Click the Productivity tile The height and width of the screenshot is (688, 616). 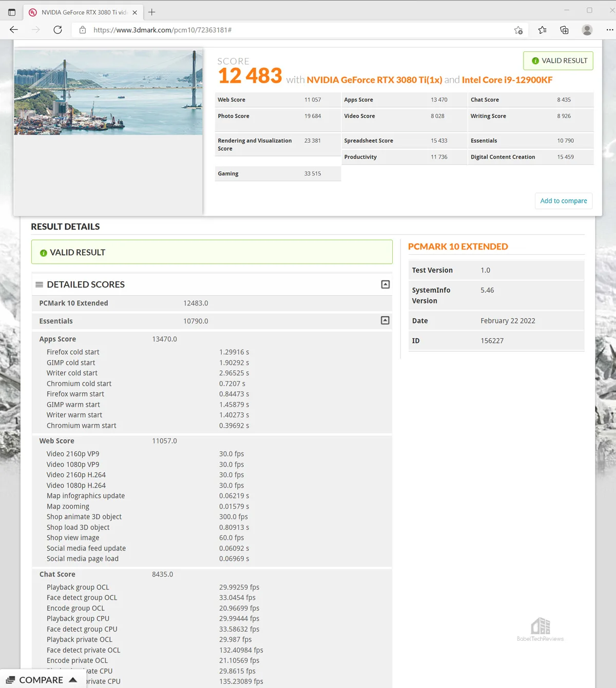click(x=404, y=157)
